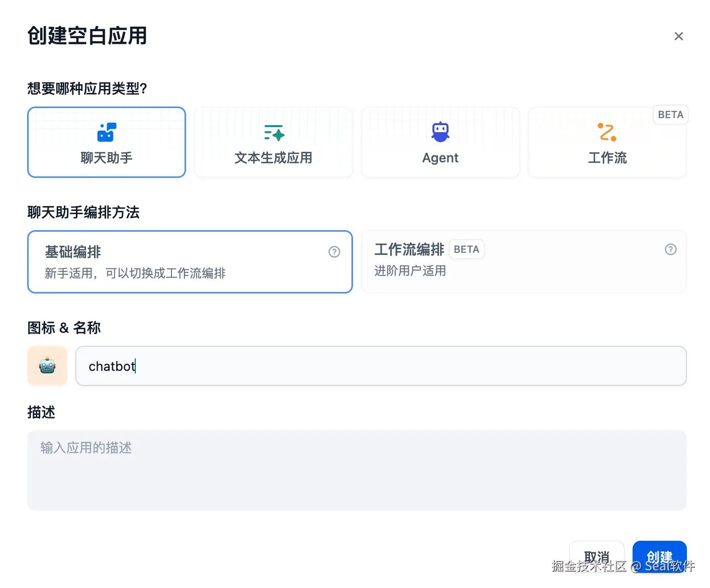Choose the 基础编排 orchestration method
Image resolution: width=710 pixels, height=588 pixels.
click(x=190, y=262)
